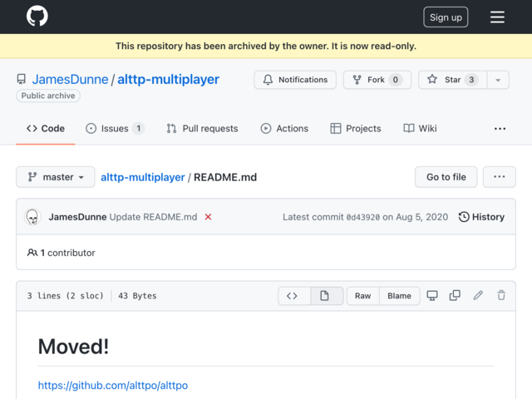532x399 pixels.
Task: Open the JamesDunne commit author link
Action: coord(77,217)
